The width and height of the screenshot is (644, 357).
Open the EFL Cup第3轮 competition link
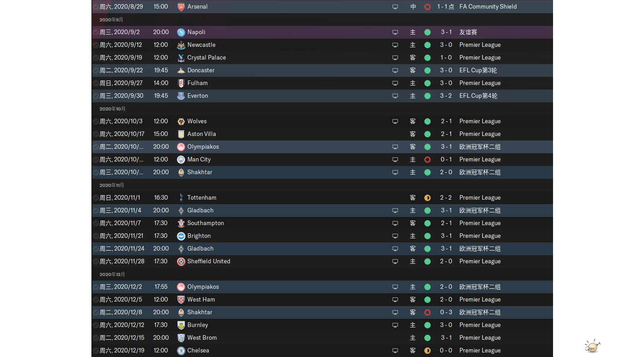(x=478, y=70)
